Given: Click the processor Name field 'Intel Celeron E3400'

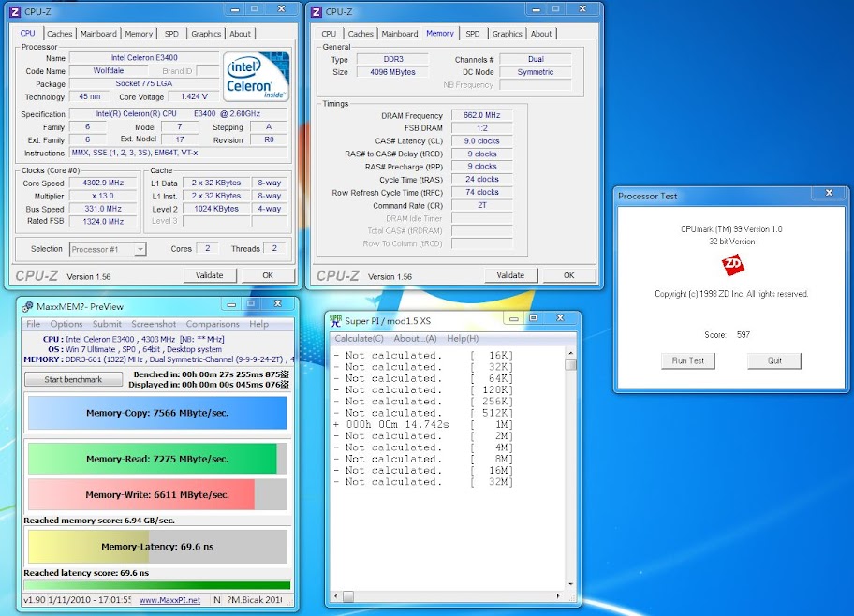Looking at the screenshot, I should pos(144,58).
